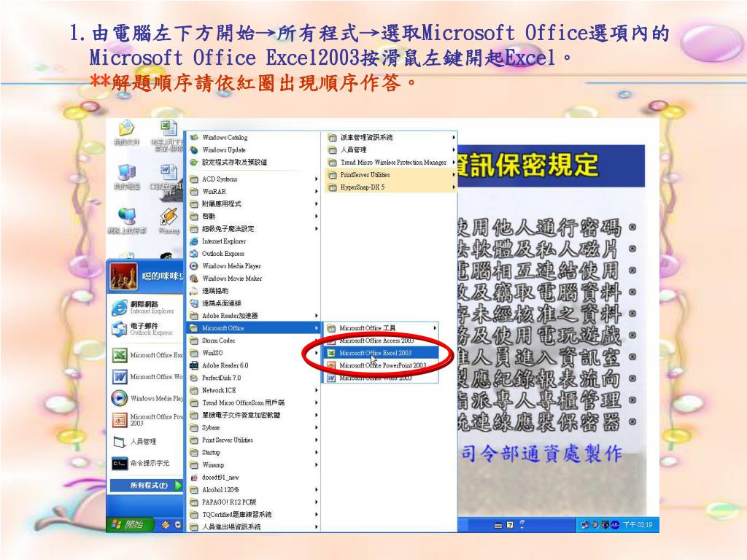Image resolution: width=747 pixels, height=560 pixels.
Task: Click 人員管理 icon in start menu left pane
Action: pos(119,441)
